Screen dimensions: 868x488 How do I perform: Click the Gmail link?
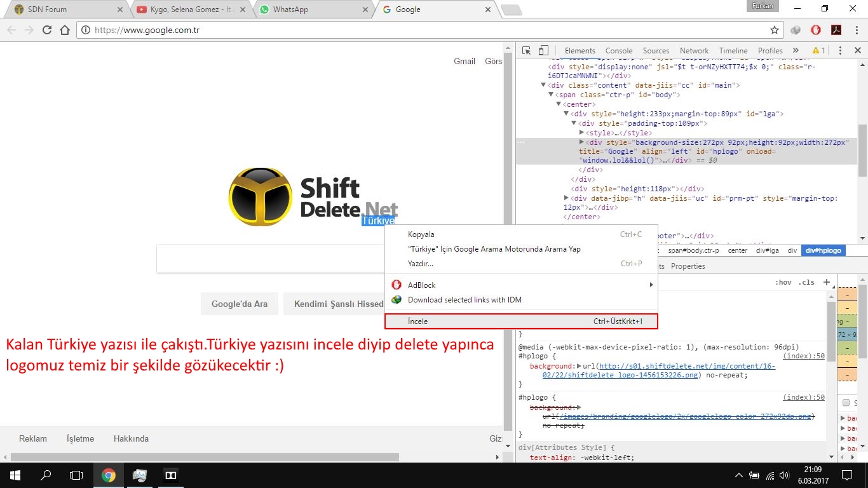point(465,61)
